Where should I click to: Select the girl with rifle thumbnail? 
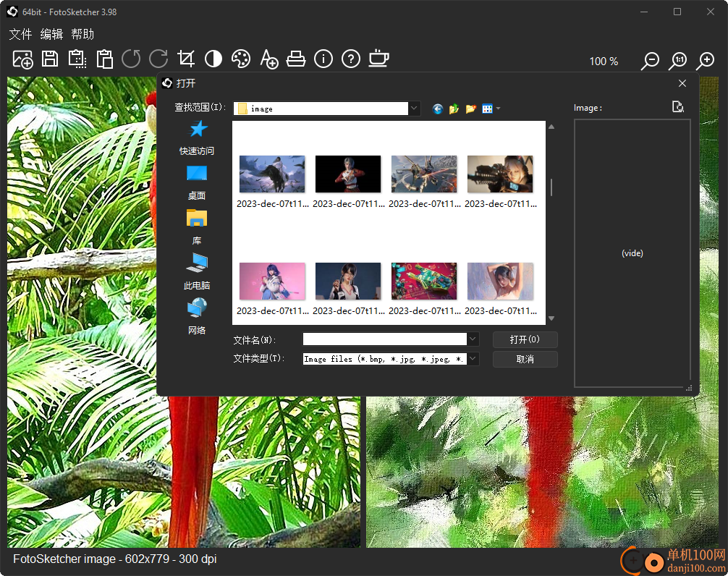[x=500, y=174]
